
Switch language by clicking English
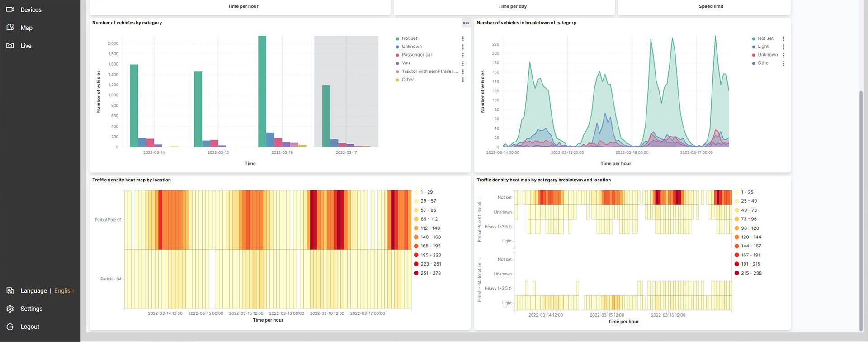(x=64, y=290)
